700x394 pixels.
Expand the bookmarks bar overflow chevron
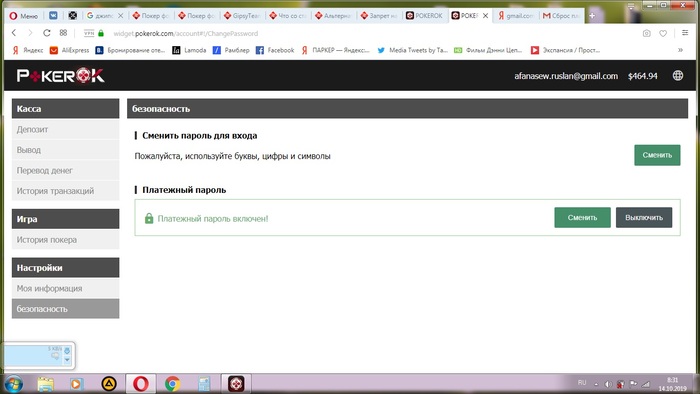(x=680, y=50)
